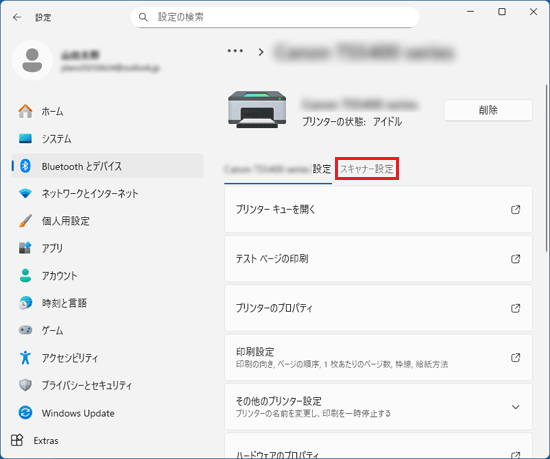
Task: Open external link icon for プリンターのプロパティ
Action: click(x=515, y=308)
